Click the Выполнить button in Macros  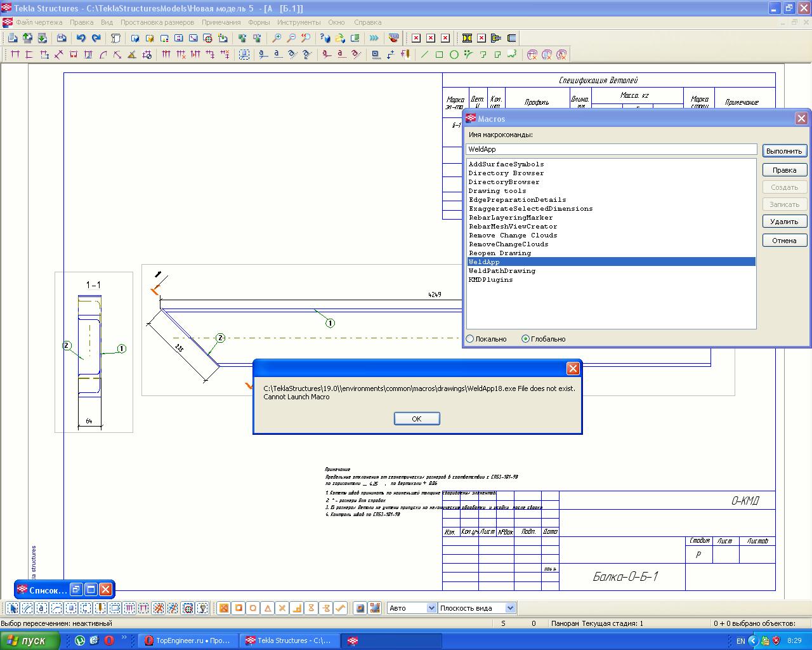click(x=784, y=151)
